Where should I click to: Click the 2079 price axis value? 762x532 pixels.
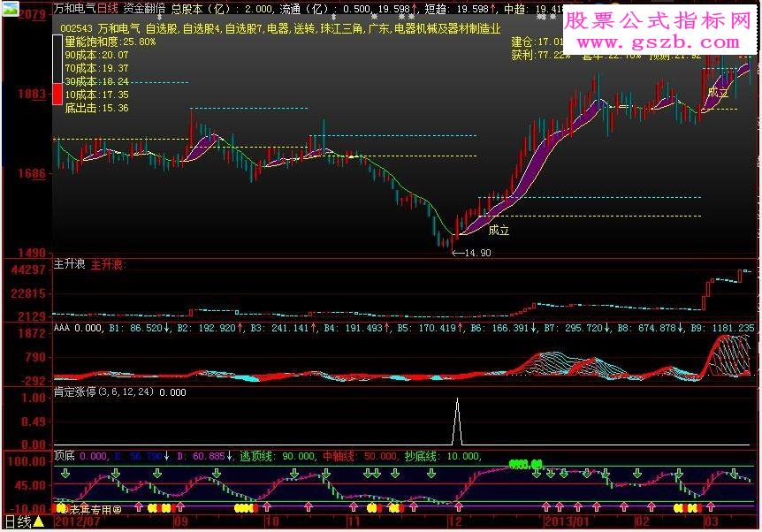coord(32,14)
